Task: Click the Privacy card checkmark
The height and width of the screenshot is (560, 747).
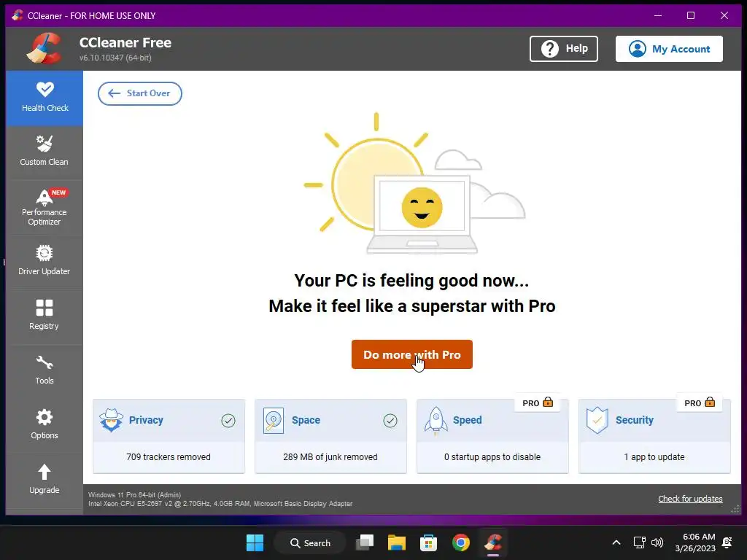Action: coord(228,421)
